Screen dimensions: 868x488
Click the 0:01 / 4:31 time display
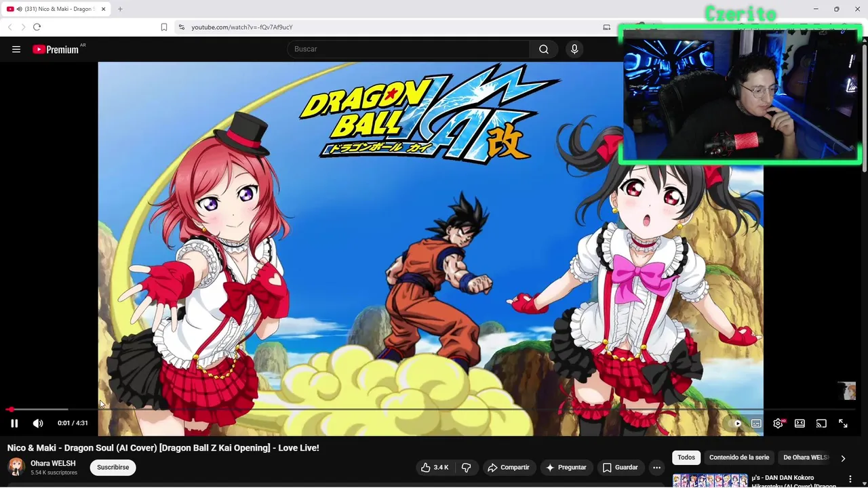73,423
